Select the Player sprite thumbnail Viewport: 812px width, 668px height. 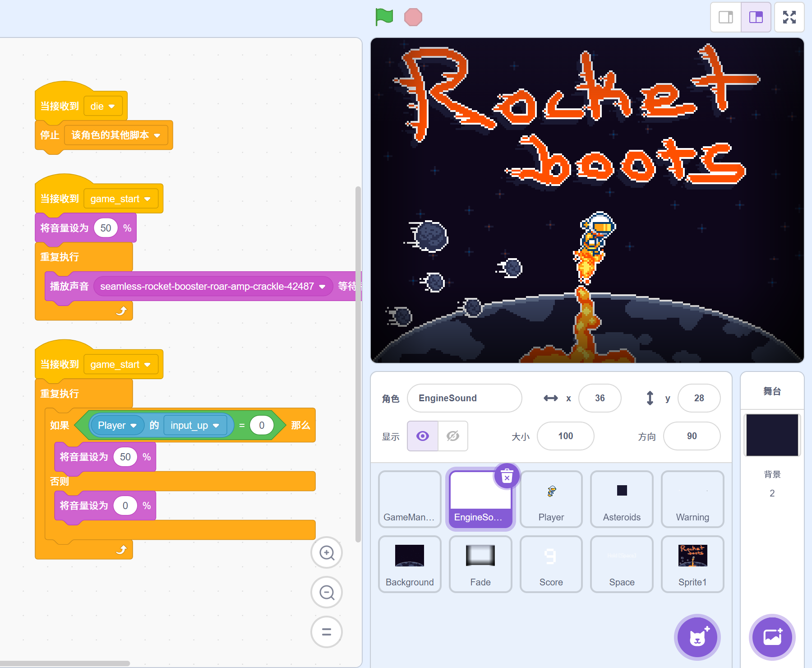click(x=551, y=499)
